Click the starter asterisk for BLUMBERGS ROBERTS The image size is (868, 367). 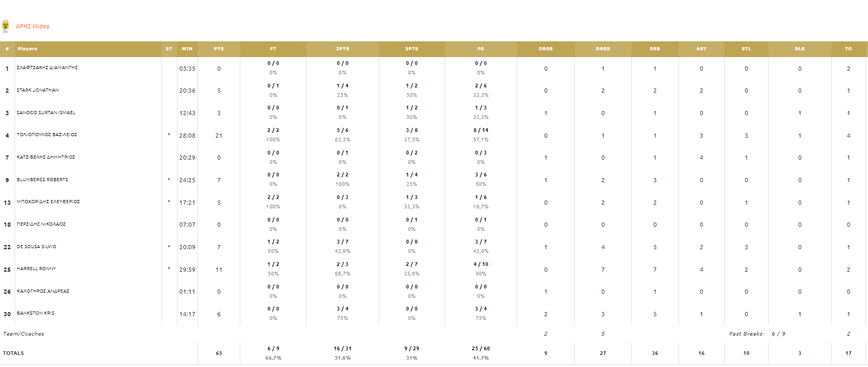tap(169, 180)
